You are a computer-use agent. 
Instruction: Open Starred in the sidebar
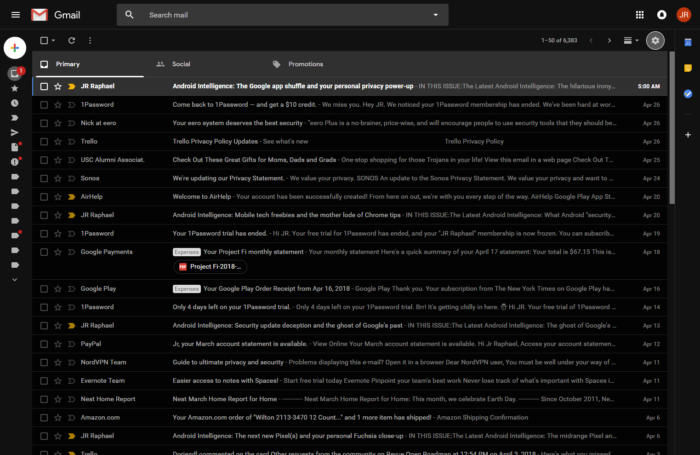[15, 88]
